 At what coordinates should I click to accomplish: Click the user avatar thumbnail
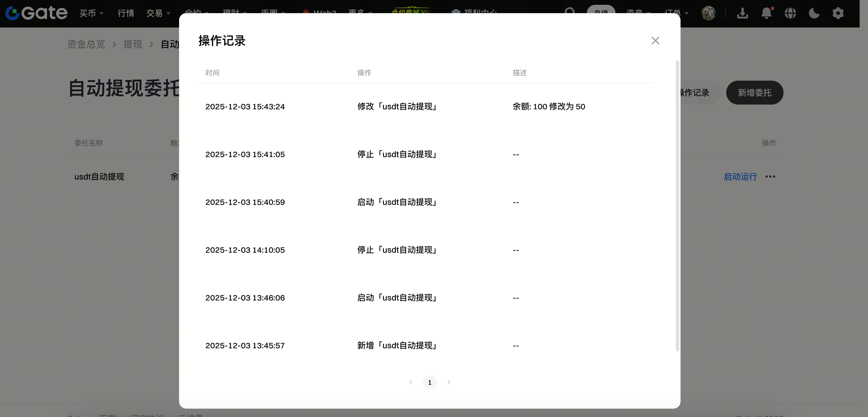coord(708,13)
